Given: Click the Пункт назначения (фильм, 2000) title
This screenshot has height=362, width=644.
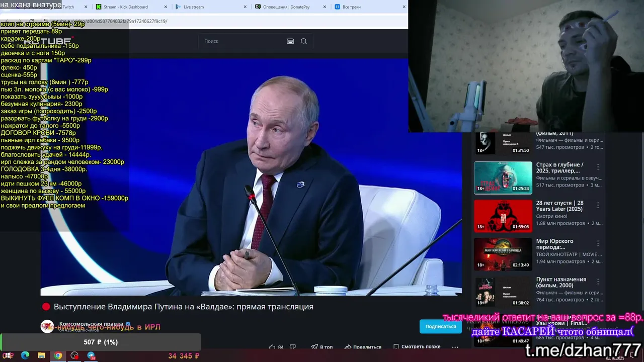Looking at the screenshot, I should [x=561, y=283].
